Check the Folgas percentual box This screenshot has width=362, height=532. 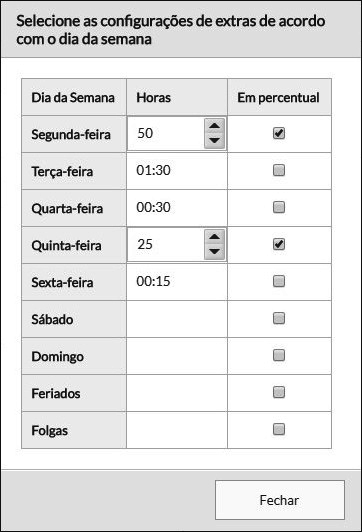click(279, 429)
